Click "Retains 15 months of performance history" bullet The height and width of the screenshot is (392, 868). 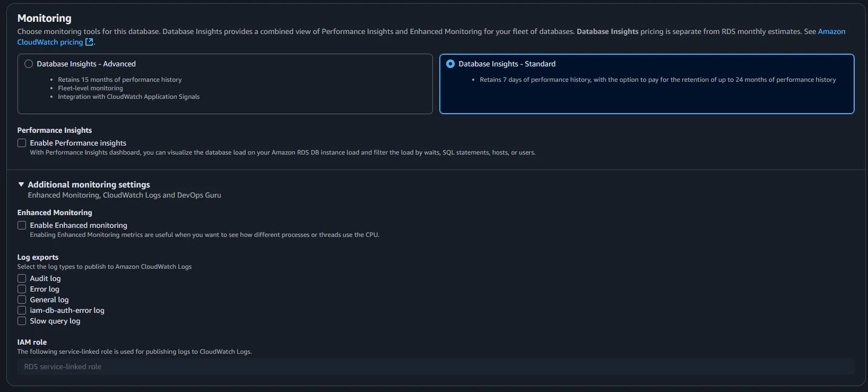tap(120, 80)
